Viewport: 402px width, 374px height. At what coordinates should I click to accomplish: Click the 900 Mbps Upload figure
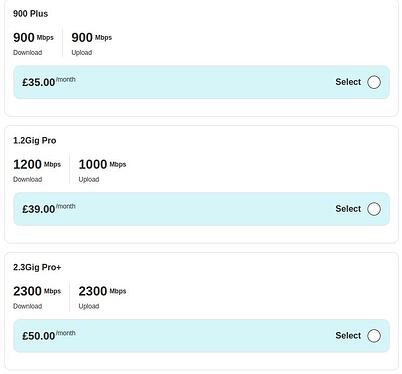click(92, 37)
